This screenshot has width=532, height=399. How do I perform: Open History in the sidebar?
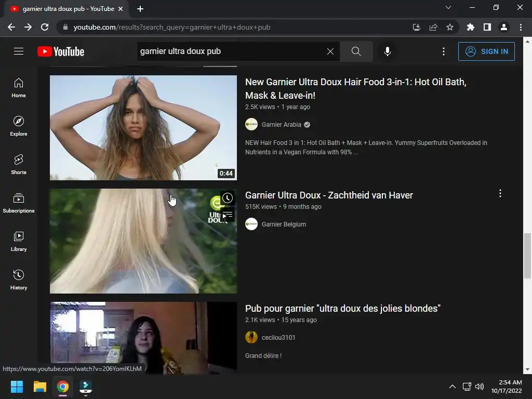click(19, 280)
